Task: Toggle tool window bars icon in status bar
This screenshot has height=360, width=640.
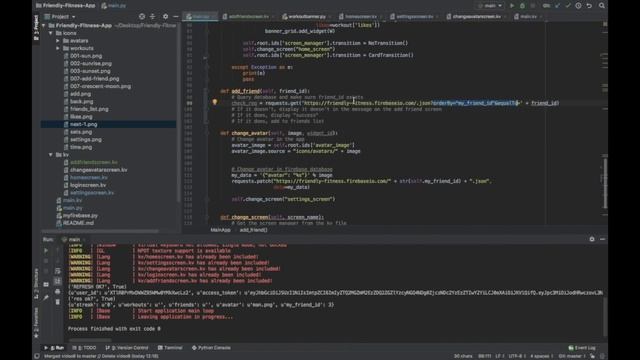Action: [37, 356]
